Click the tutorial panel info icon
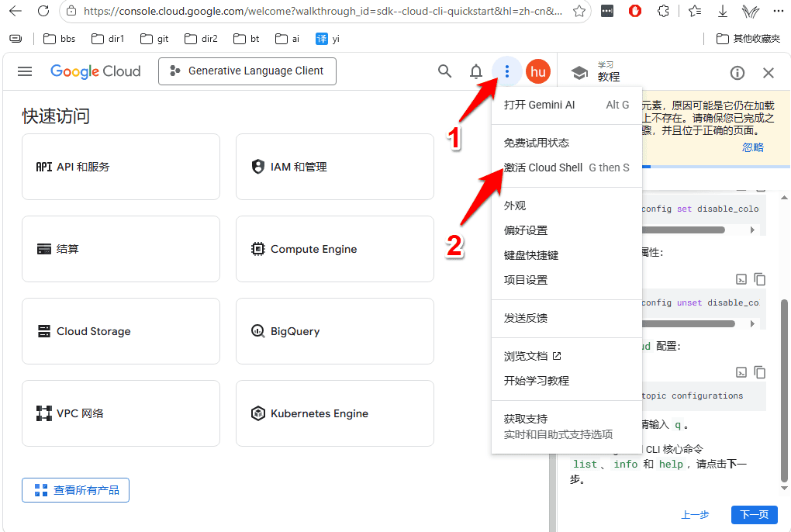The height and width of the screenshot is (532, 791). point(737,73)
